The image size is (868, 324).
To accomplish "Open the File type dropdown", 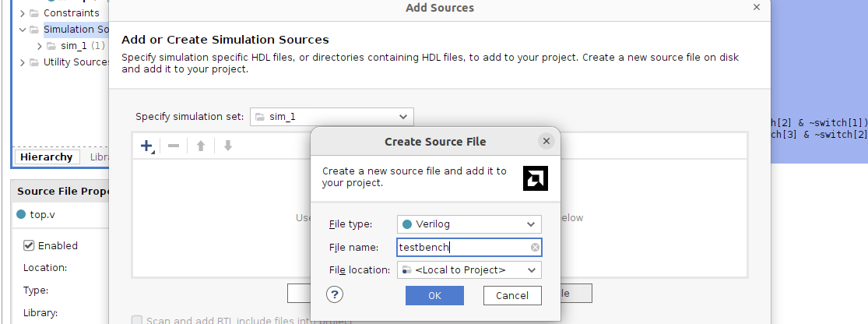I will pyautogui.click(x=469, y=224).
